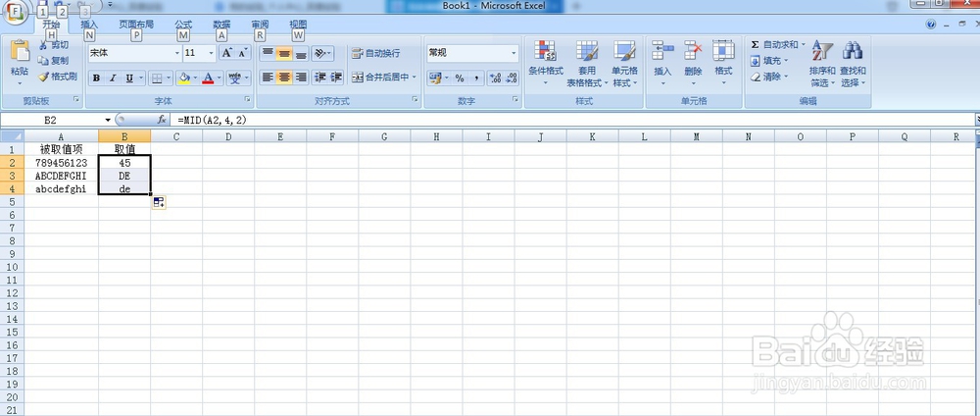Increase decimal places
980x416 pixels.
(495, 78)
